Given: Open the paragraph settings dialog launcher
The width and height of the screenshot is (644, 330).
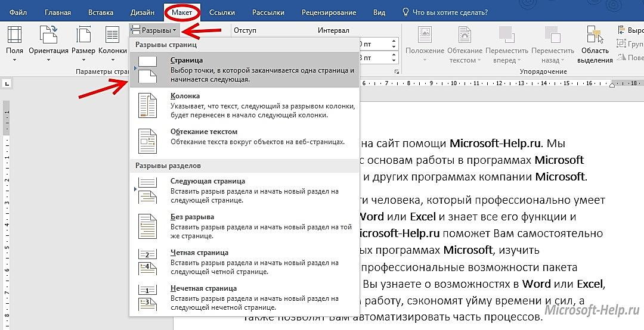Looking at the screenshot, I should coord(397,72).
